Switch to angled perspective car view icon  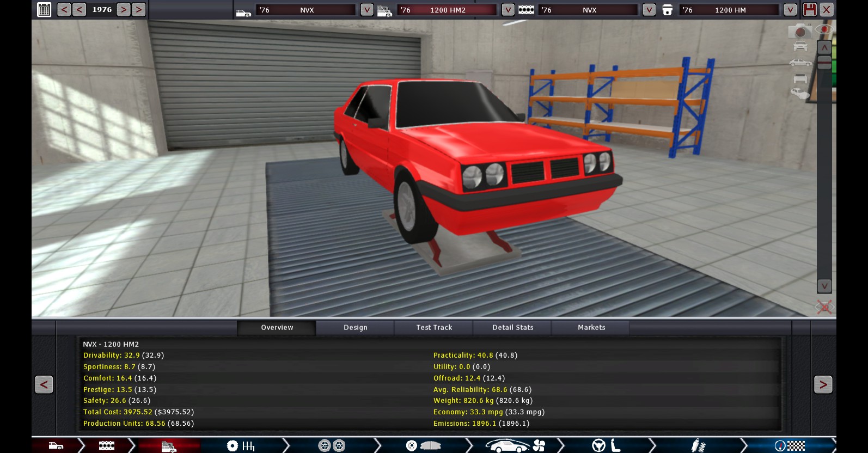click(x=800, y=94)
